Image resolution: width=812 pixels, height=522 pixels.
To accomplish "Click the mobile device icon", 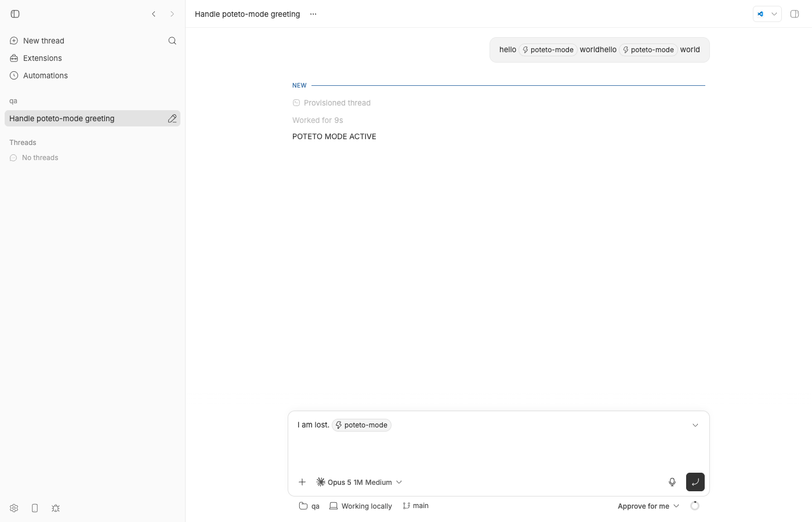I will tap(35, 508).
